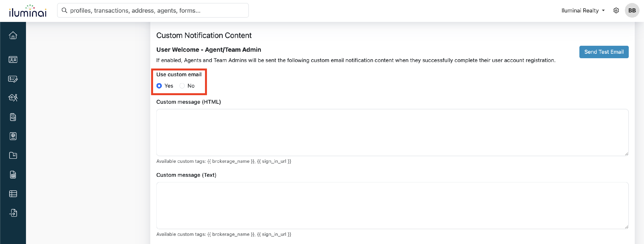Open the dollar check payments icon
The width and height of the screenshot is (644, 244).
pyautogui.click(x=13, y=79)
